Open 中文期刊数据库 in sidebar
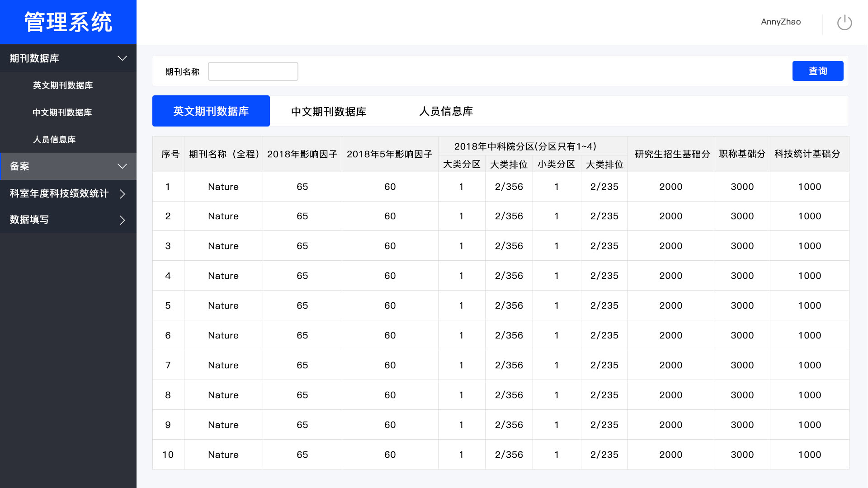The image size is (868, 488). coord(62,113)
